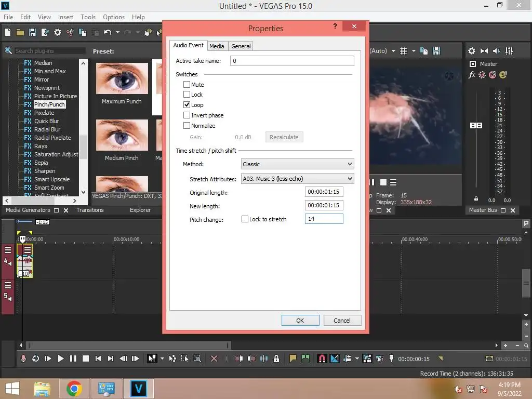Open the Stretch Attributes dropdown
The width and height of the screenshot is (532, 399).
point(298,179)
